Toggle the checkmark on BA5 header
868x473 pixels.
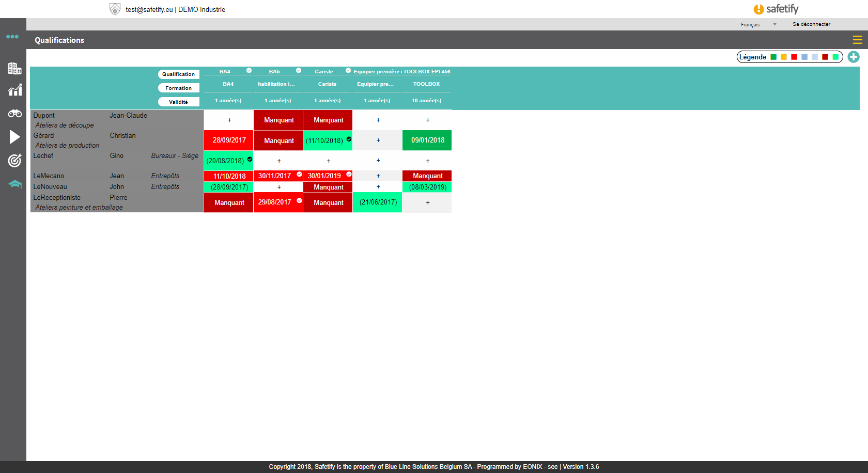point(299,71)
